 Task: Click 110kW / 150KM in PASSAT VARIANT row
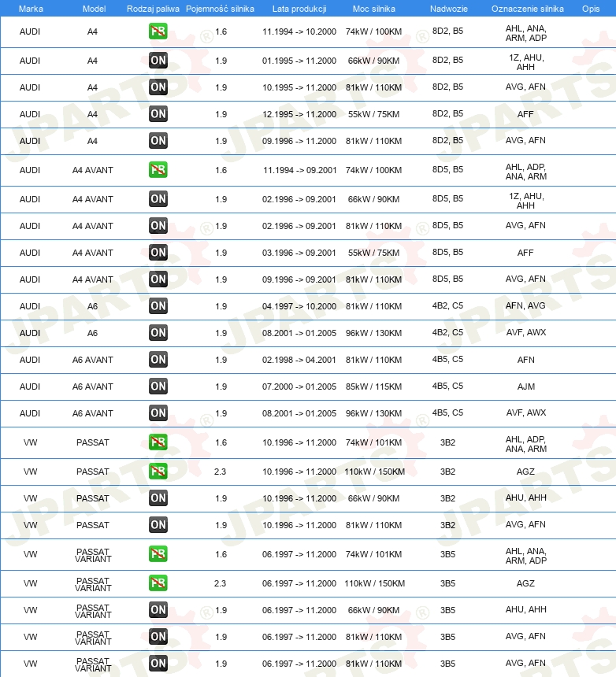pos(374,584)
